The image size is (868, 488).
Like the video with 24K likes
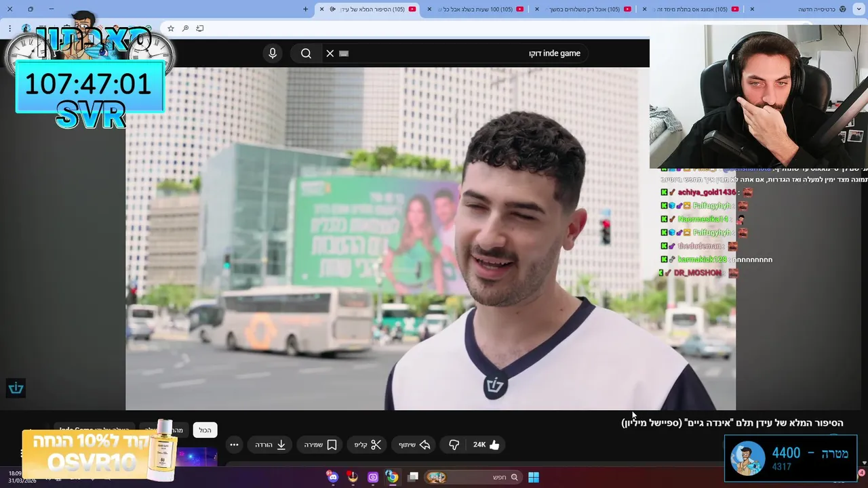[487, 445]
